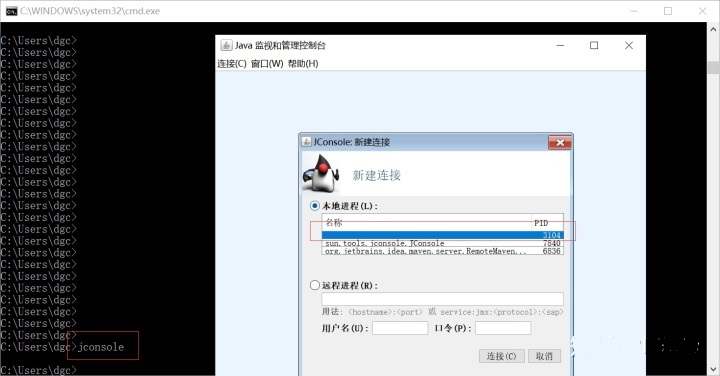Open the 帮助(H) menu
This screenshot has width=720, height=376.
click(303, 63)
